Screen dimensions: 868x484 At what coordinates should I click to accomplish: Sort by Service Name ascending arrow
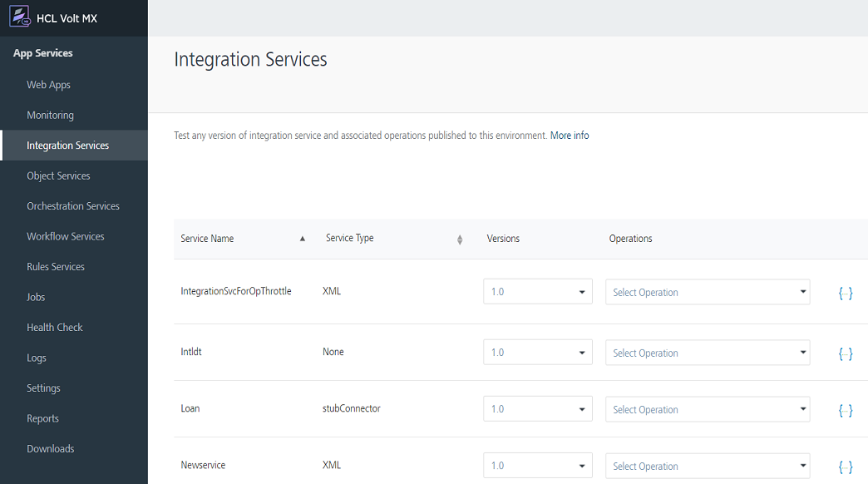(303, 239)
